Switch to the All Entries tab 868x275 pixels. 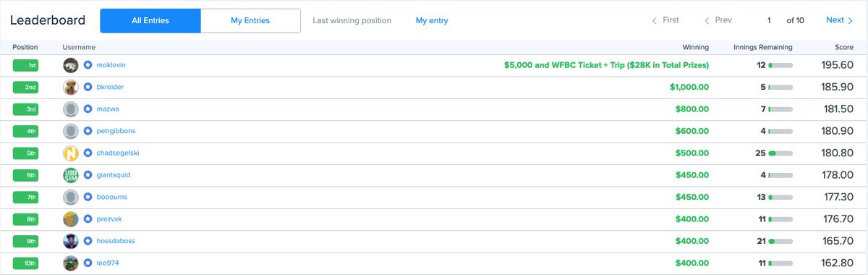click(x=150, y=21)
